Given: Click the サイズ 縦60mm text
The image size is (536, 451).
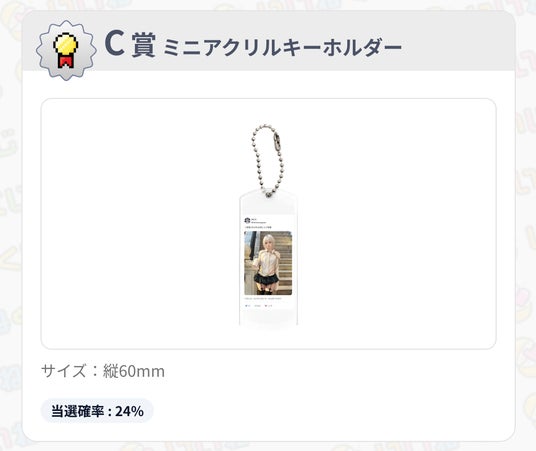Looking at the screenshot, I should coord(103,371).
